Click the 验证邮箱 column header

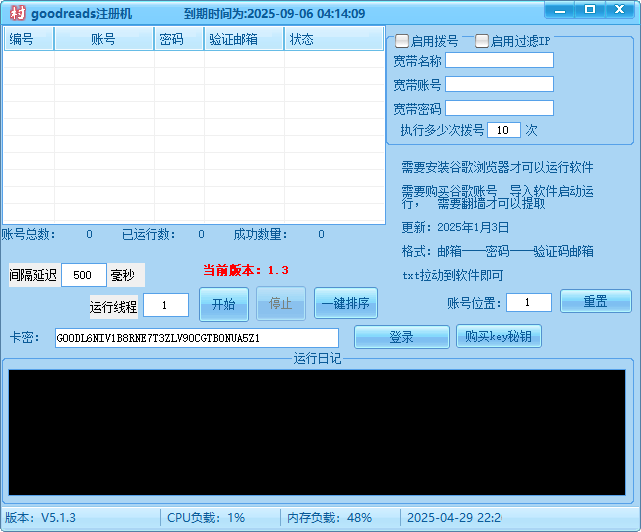click(x=244, y=39)
